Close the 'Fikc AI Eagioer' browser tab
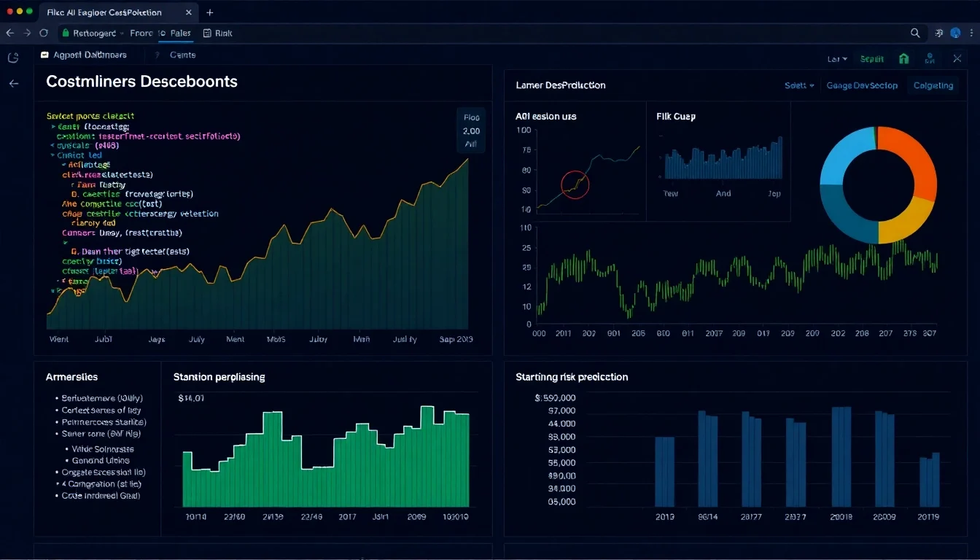 tap(189, 12)
